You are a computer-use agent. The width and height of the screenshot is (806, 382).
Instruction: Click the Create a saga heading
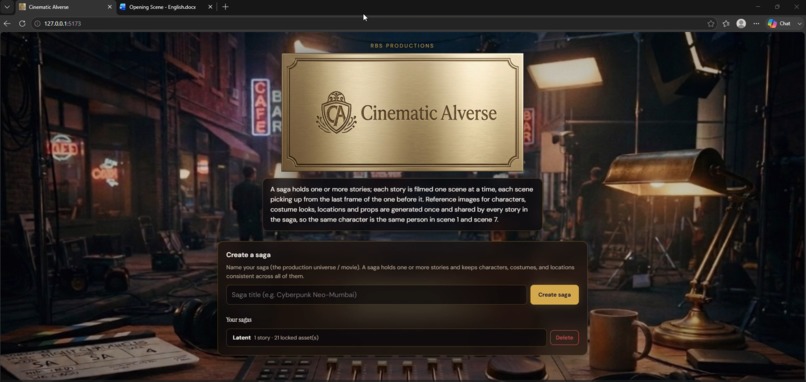pos(248,255)
